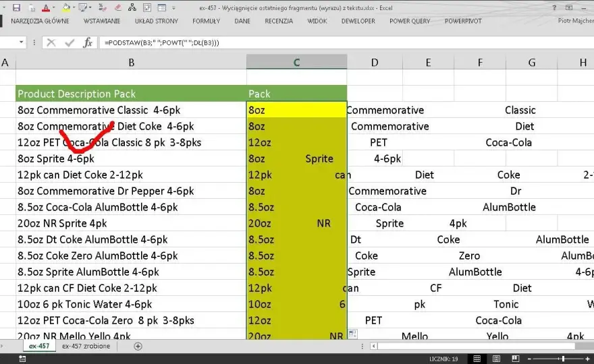Select column B header
The width and height of the screenshot is (594, 364).
(131, 62)
